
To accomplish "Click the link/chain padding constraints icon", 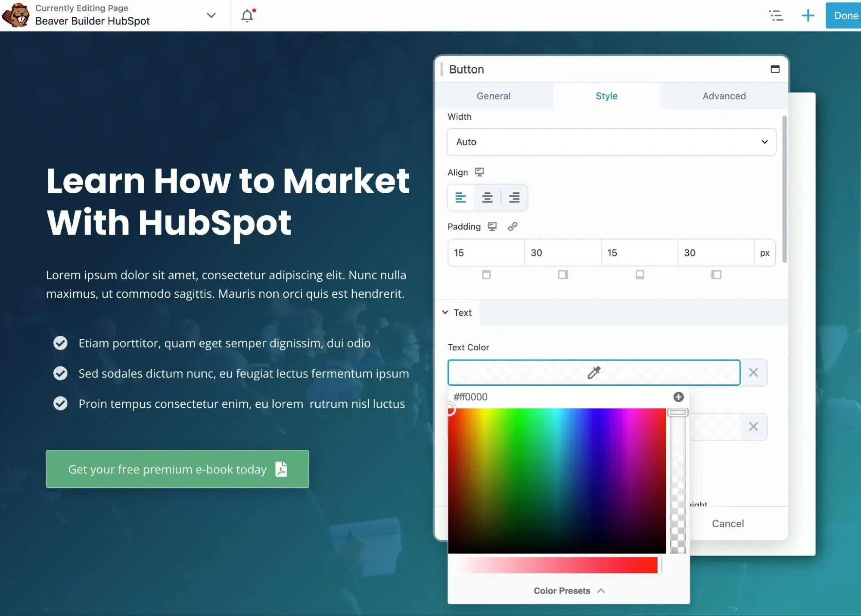I will click(x=512, y=226).
